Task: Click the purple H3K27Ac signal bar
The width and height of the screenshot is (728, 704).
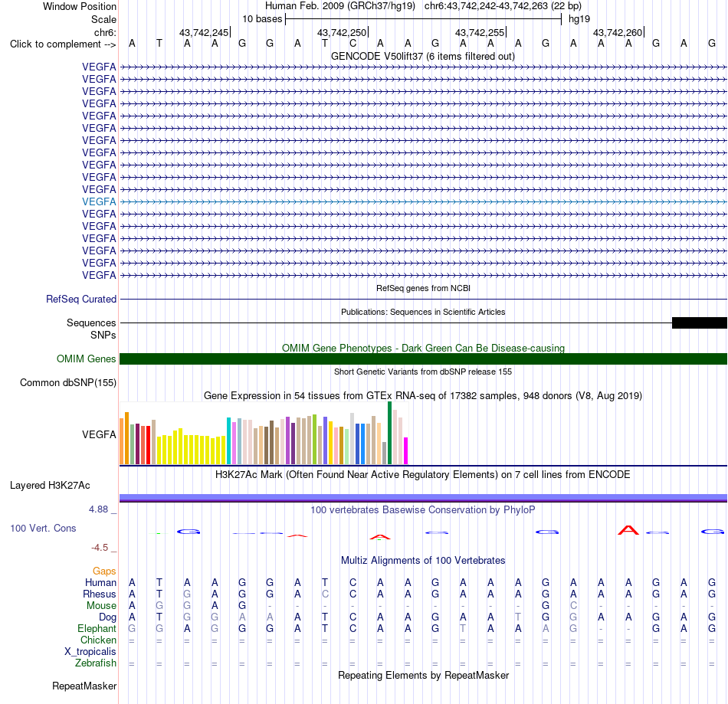Action: (x=423, y=498)
